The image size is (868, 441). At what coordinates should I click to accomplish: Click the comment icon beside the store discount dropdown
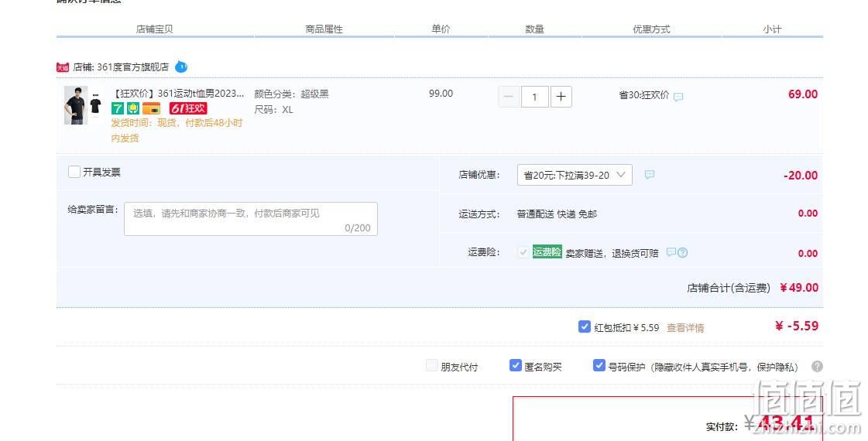650,175
